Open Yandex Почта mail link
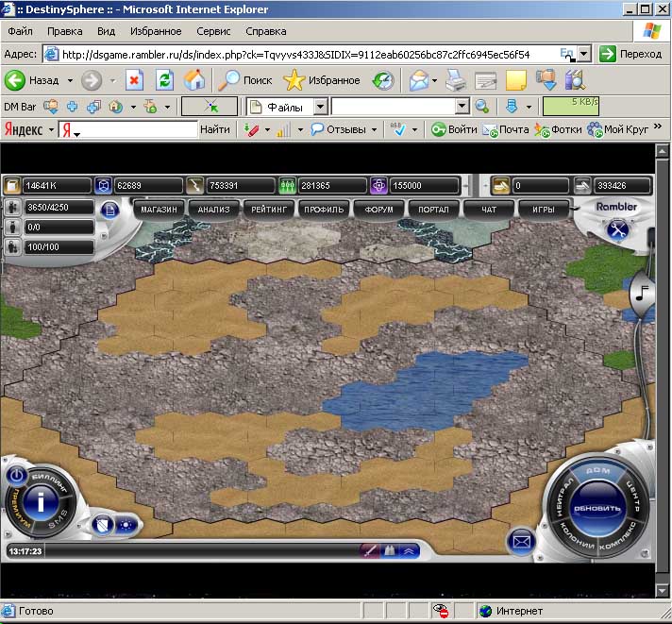The image size is (672, 624). coord(506,129)
